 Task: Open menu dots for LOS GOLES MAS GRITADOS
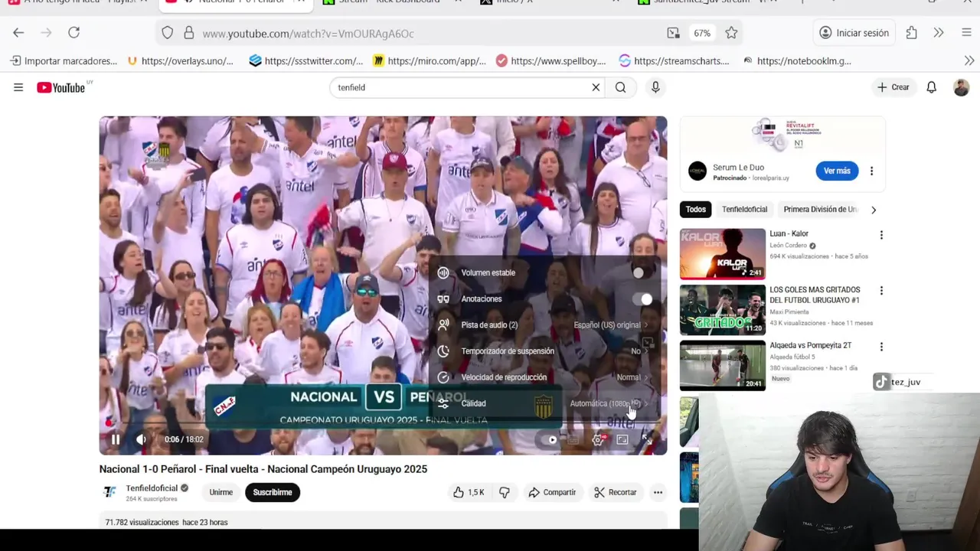[x=881, y=291]
